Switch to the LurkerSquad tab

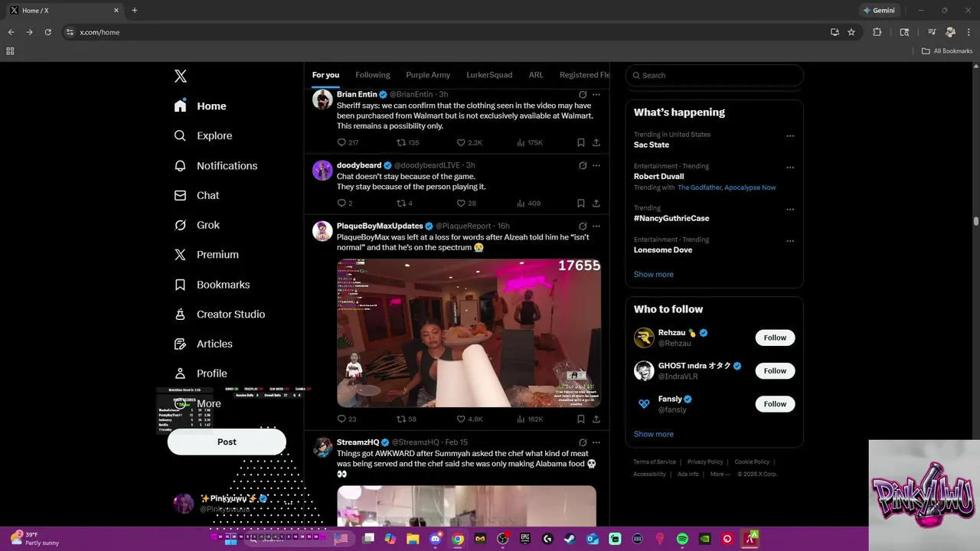click(489, 75)
